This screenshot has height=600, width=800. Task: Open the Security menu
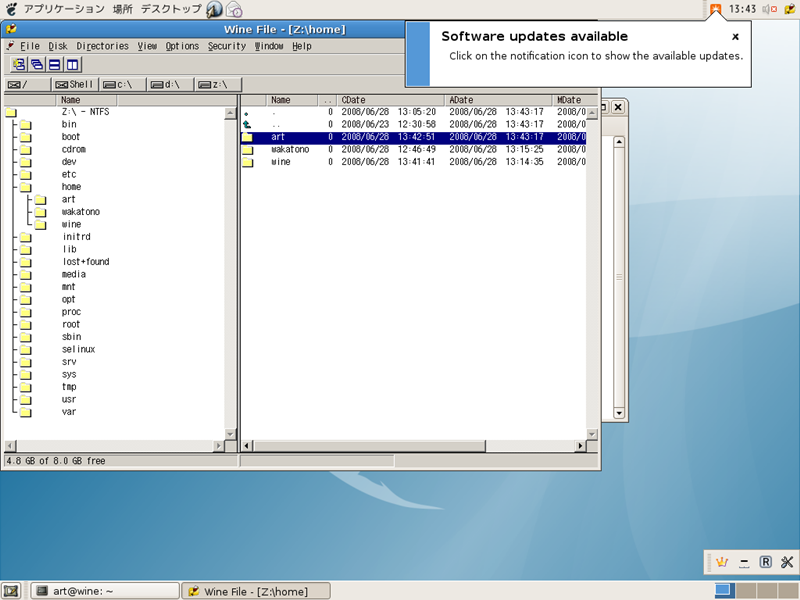227,46
